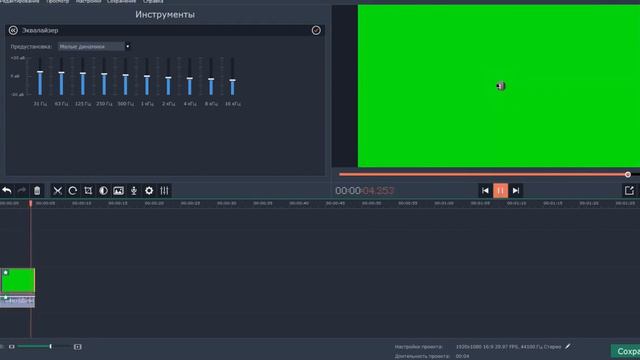The width and height of the screenshot is (640, 360).
Task: Open the Просмотр menu
Action: pyautogui.click(x=58, y=2)
